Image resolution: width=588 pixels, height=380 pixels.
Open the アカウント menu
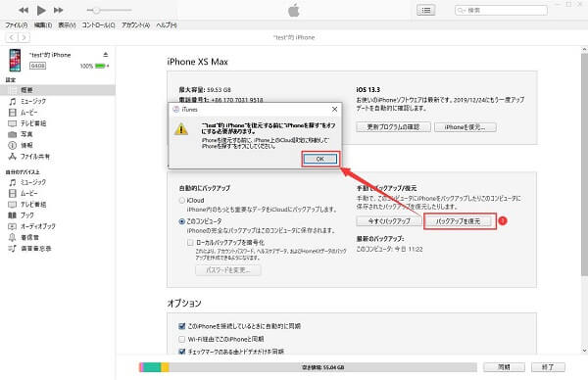135,25
